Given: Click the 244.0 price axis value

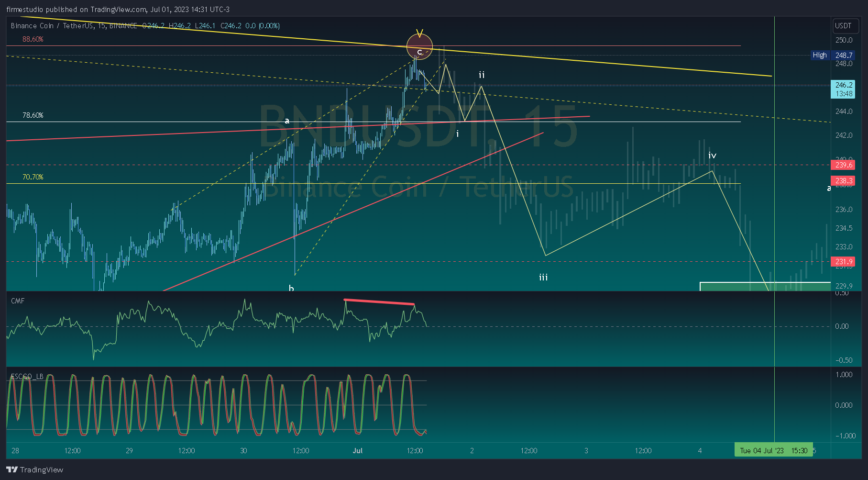Looking at the screenshot, I should (x=844, y=112).
